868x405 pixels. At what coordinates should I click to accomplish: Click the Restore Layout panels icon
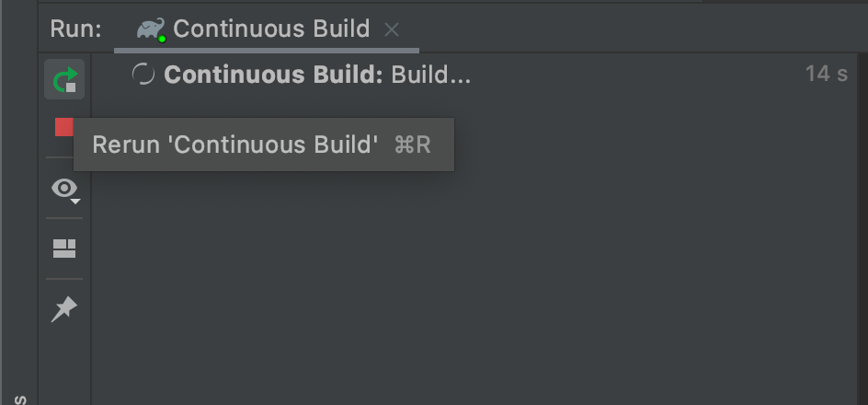point(64,249)
